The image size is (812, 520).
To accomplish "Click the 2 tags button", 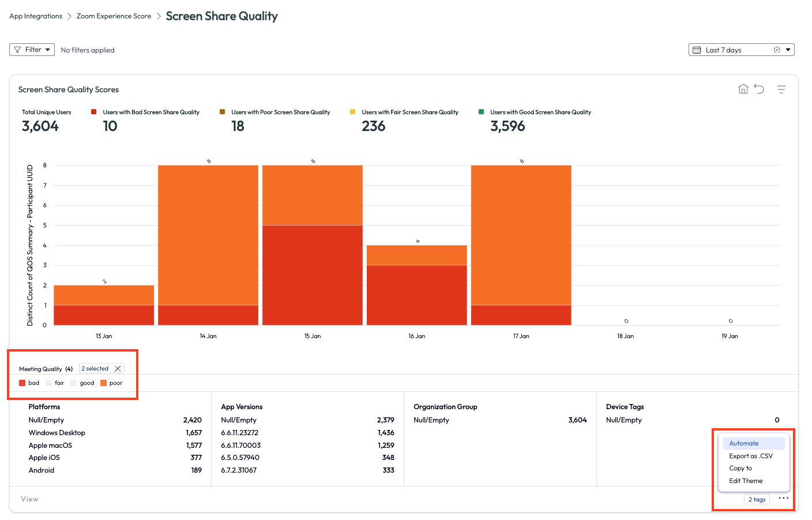I will (x=757, y=500).
